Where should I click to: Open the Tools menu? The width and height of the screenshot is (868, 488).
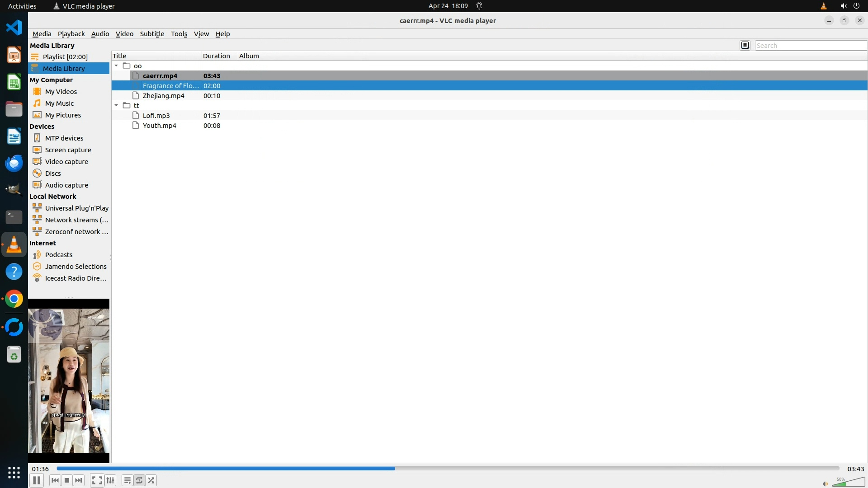pos(179,34)
